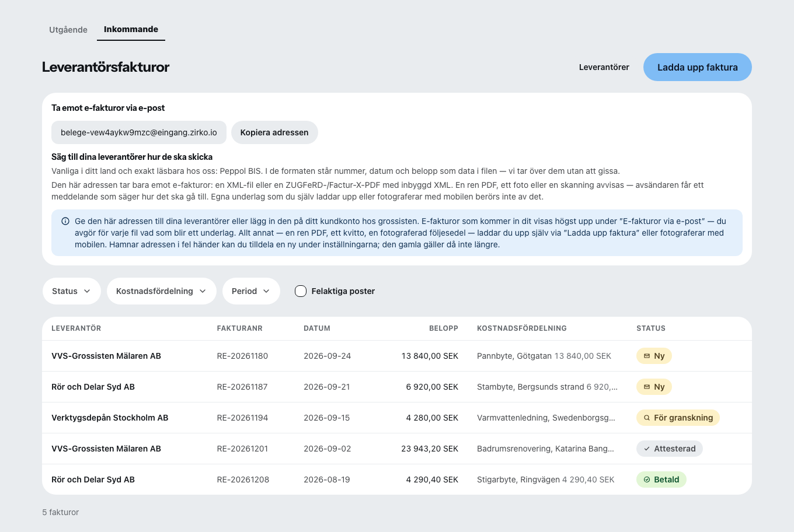Click Varmvattenledning, Swedenborgsg… cost allocation
Screen dimensions: 794x532
point(546,418)
